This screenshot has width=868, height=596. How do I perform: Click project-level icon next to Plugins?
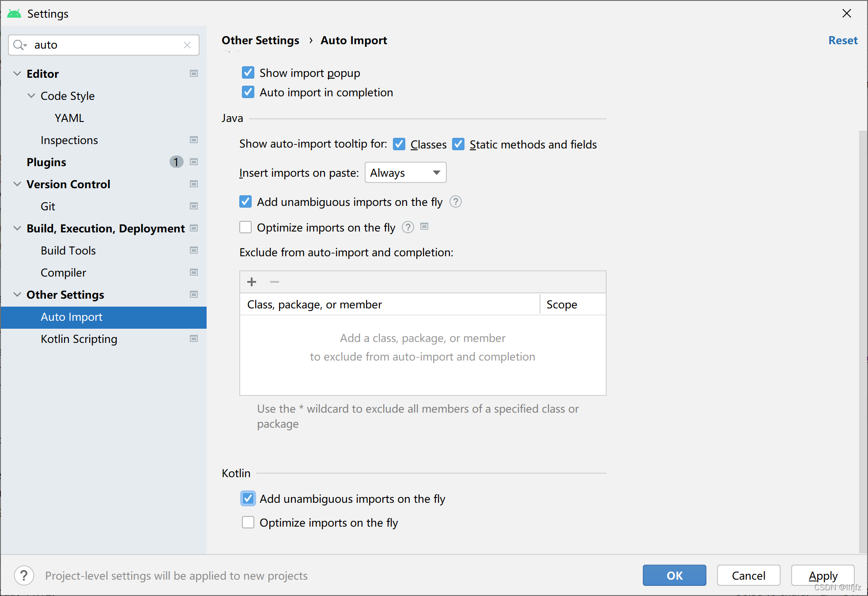pyautogui.click(x=193, y=162)
